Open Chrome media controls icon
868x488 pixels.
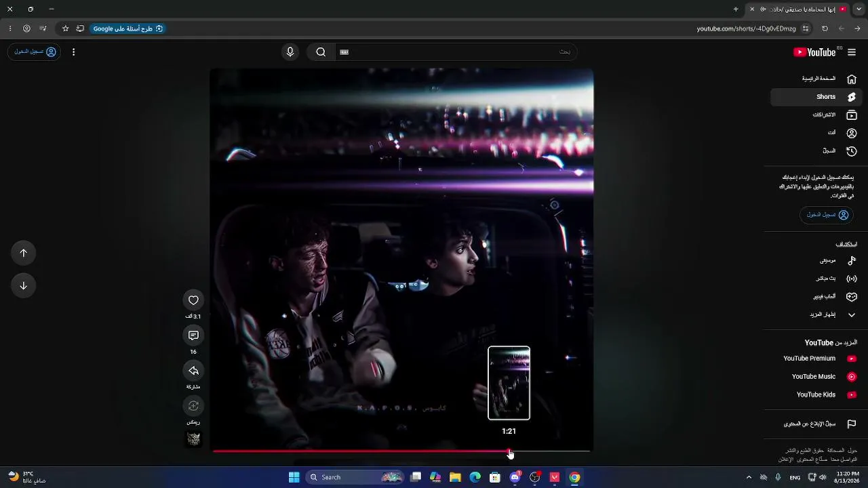point(43,28)
